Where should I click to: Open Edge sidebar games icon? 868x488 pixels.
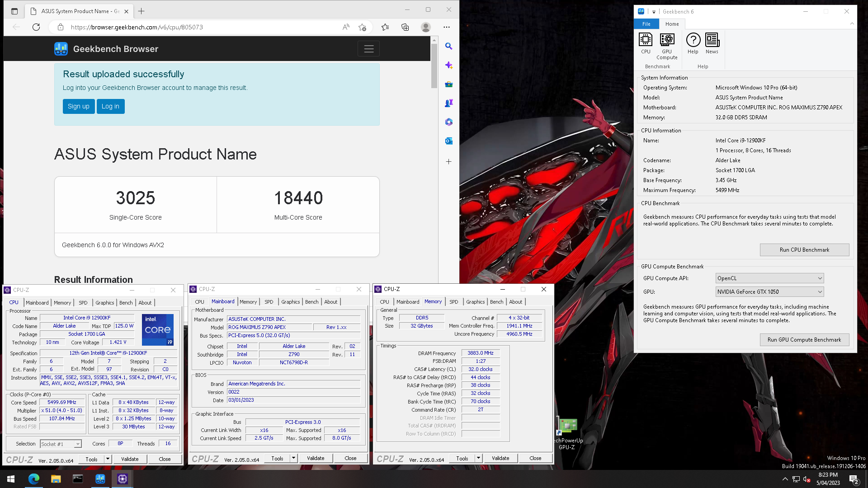tap(448, 103)
